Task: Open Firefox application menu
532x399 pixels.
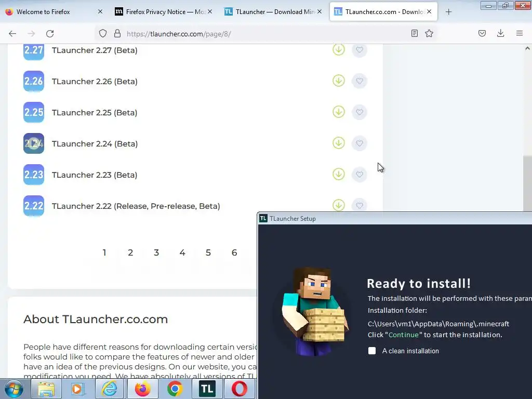Action: coord(520,33)
